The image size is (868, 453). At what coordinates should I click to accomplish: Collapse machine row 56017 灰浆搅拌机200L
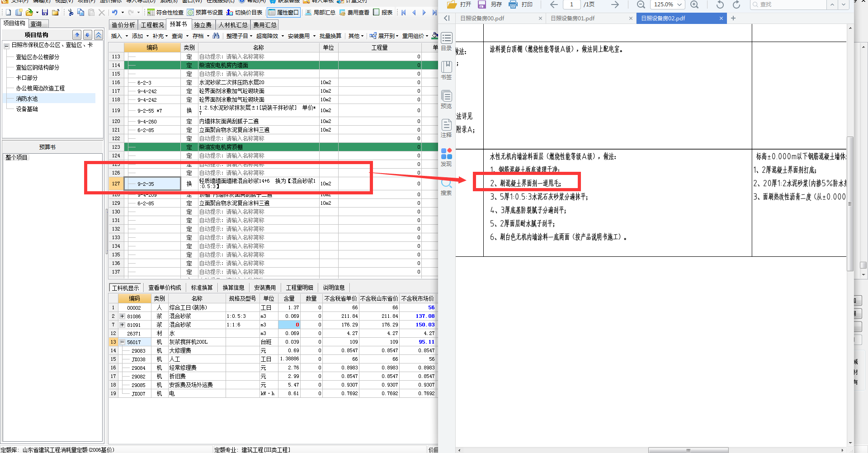[122, 342]
